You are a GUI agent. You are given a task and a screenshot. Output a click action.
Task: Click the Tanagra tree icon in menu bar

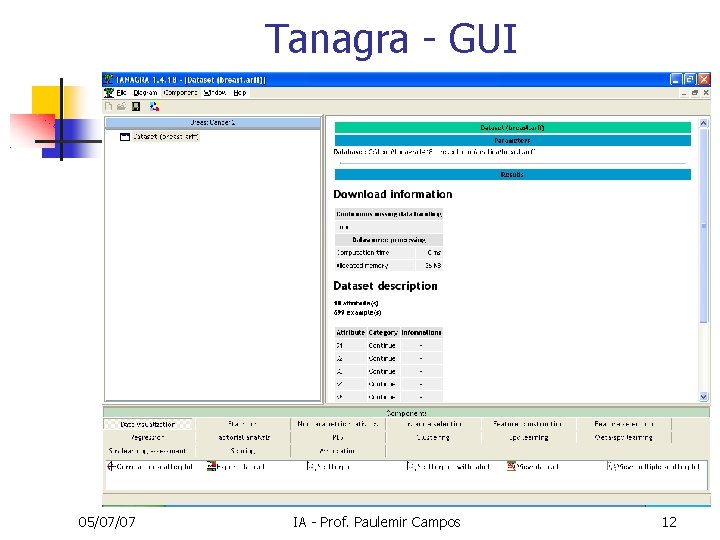[x=109, y=93]
